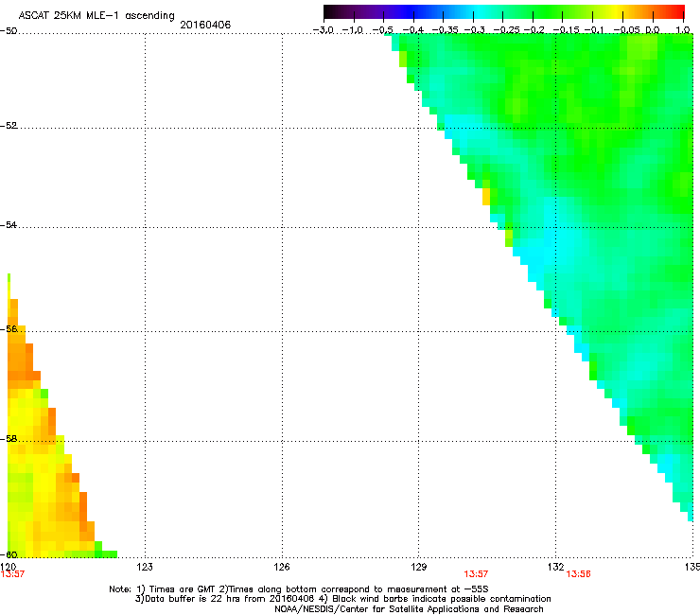Click the 'NOAA/NESDIS/Center for Satellite Applications and Research' credit

[x=409, y=609]
